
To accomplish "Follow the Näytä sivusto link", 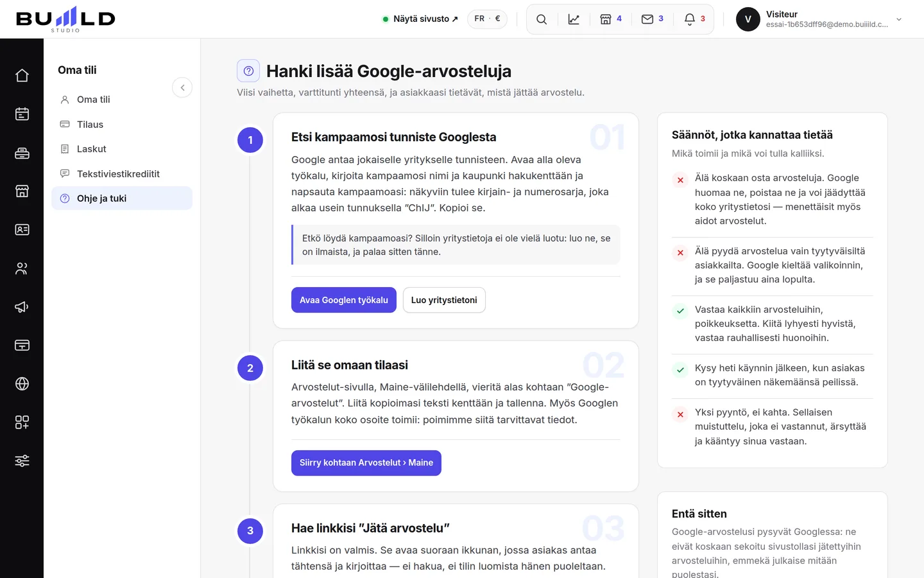I will pyautogui.click(x=420, y=19).
